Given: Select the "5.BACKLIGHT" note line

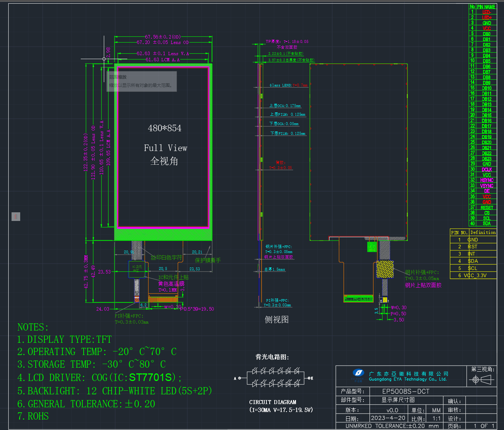Looking at the screenshot, I should [115, 391].
